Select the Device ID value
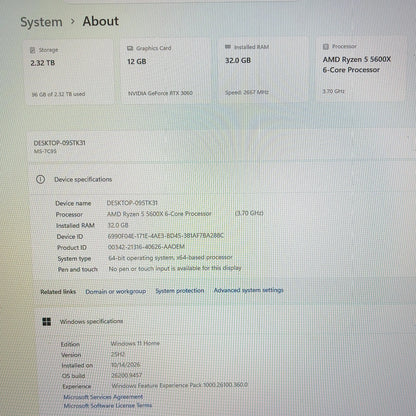The width and height of the screenshot is (416, 416). [166, 236]
